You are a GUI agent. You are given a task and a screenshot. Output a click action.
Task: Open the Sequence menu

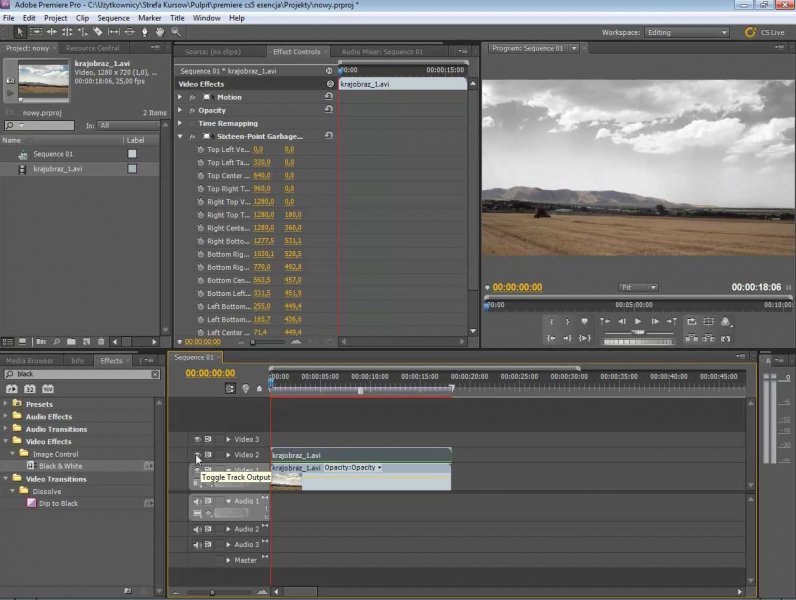pos(113,18)
